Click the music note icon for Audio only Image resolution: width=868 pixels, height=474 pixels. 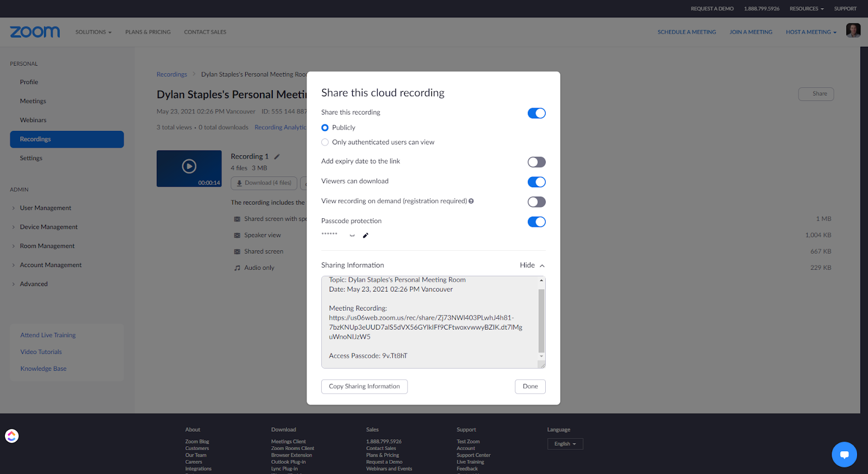click(x=237, y=268)
